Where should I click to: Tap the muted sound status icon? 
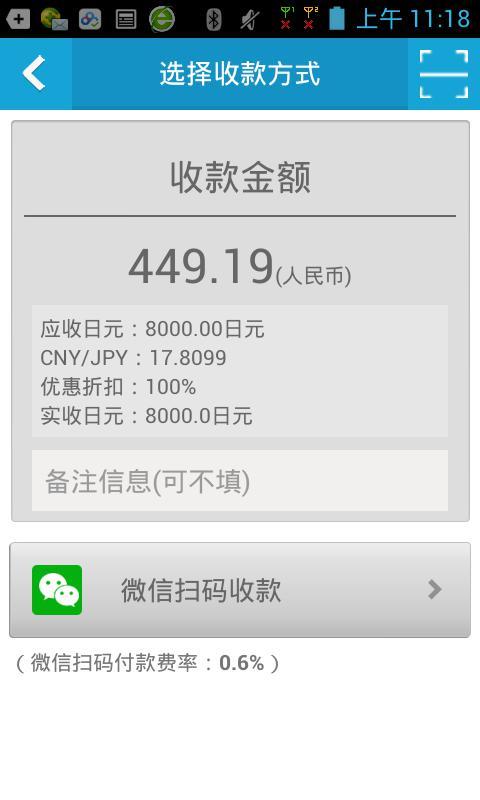pos(249,19)
